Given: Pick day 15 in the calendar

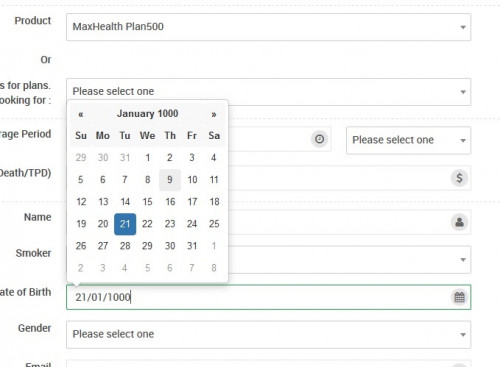Looking at the screenshot, I should [x=147, y=202].
